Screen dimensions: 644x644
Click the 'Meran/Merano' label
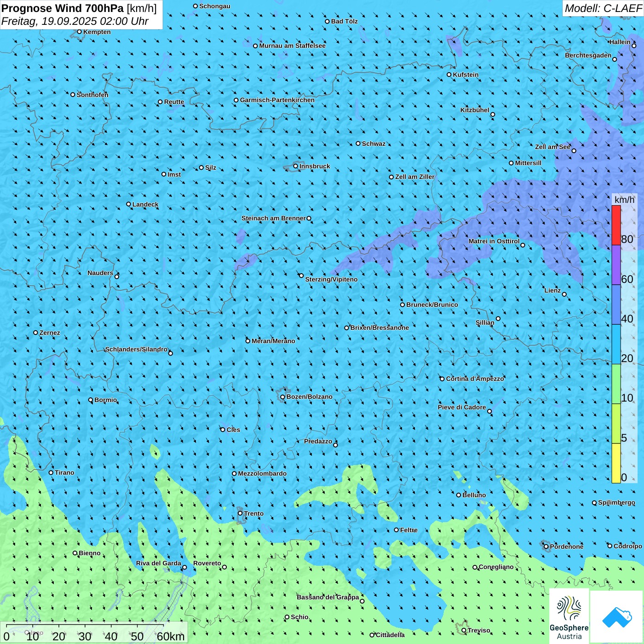tap(273, 341)
